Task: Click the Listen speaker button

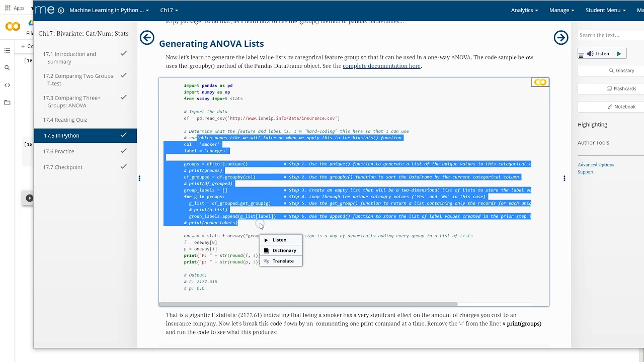Action: pyautogui.click(x=599, y=54)
